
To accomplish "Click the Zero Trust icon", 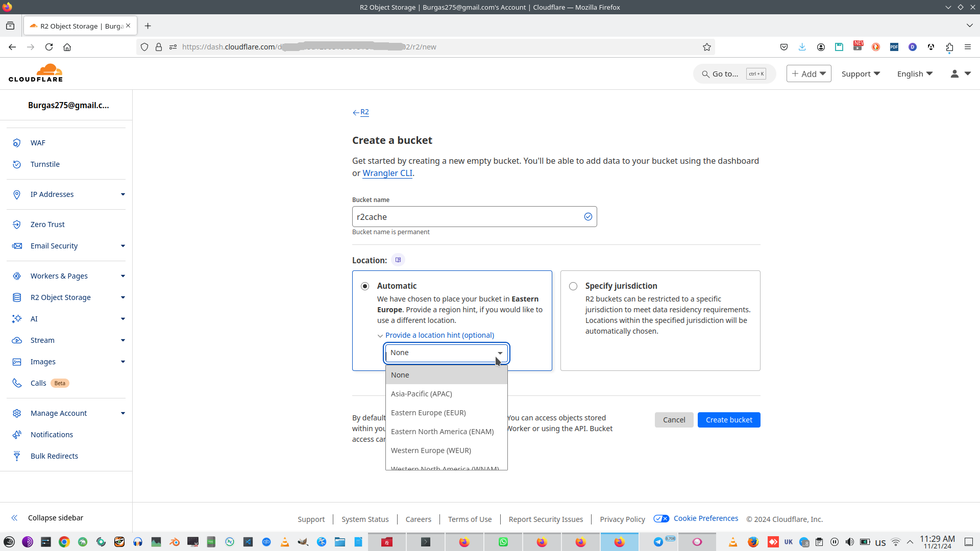I will [17, 224].
